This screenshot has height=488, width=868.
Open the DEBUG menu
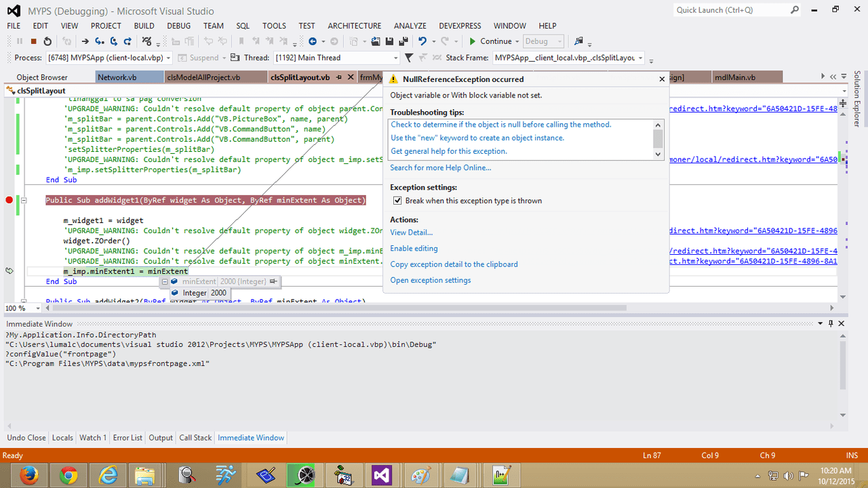[x=178, y=26]
